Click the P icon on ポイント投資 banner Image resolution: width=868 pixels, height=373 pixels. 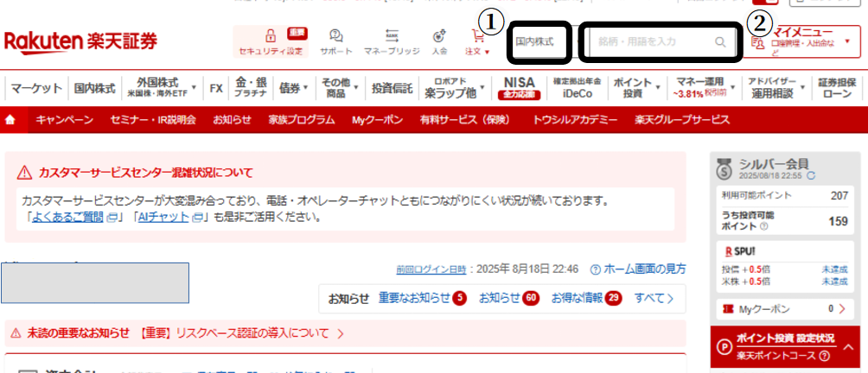click(x=724, y=348)
